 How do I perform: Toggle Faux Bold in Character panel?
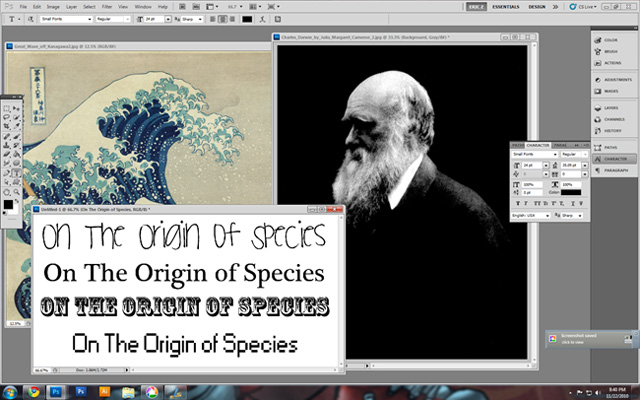tap(518, 203)
